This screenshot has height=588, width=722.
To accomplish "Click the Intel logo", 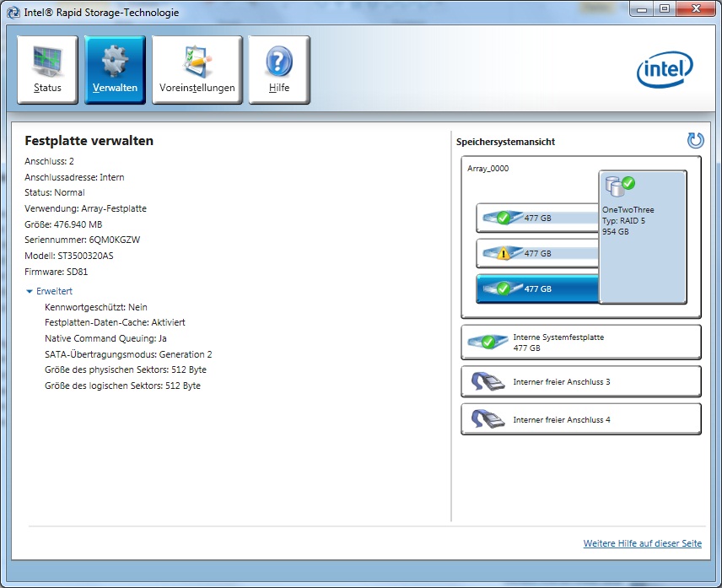I will (665, 69).
